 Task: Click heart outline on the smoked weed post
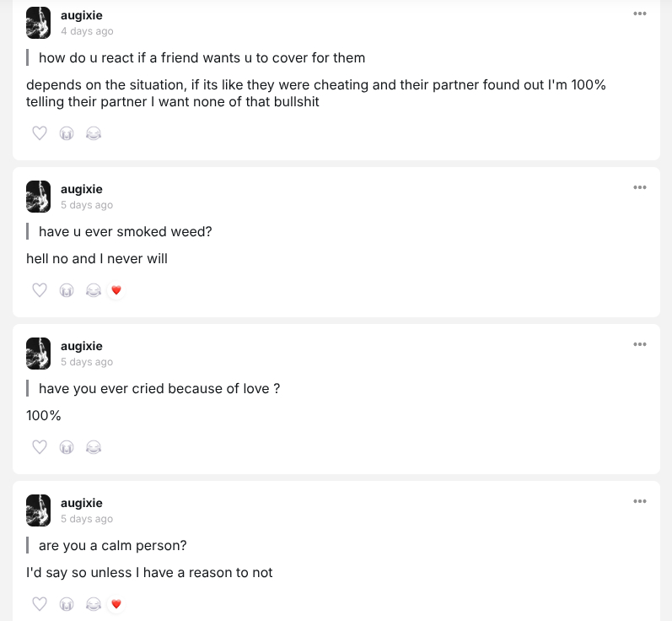(x=40, y=290)
